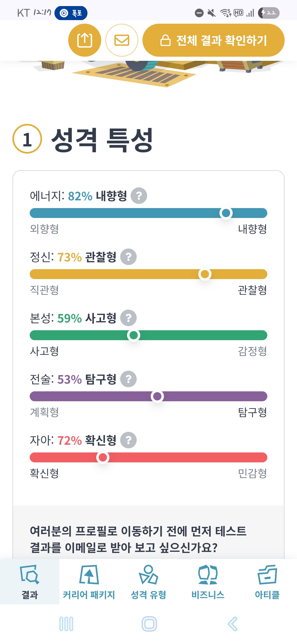Tap the email envelope icon button

pos(122,40)
